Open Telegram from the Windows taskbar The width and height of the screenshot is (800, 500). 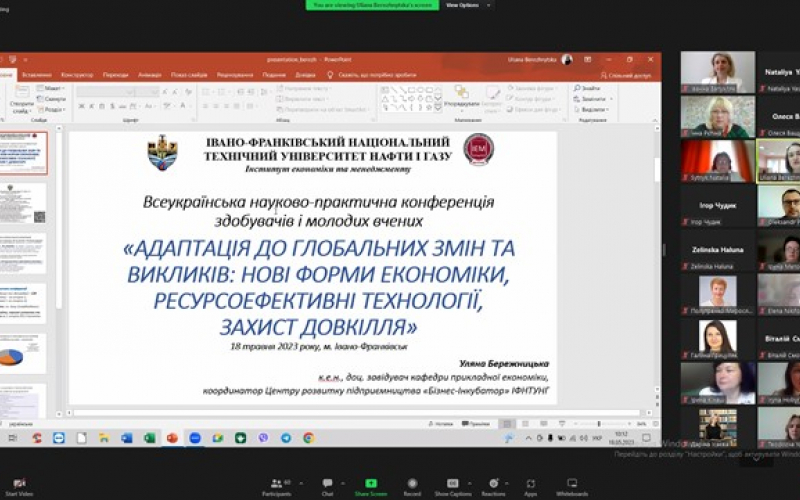point(286,438)
